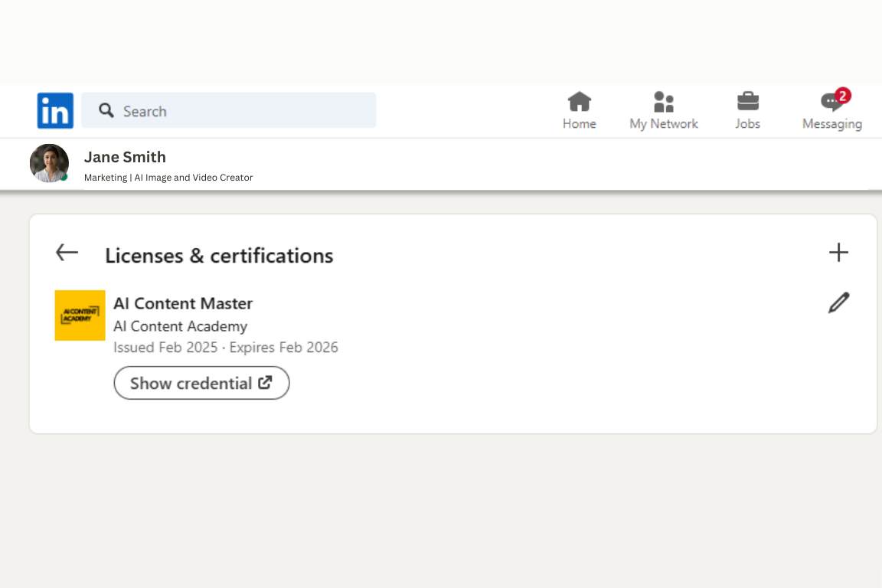Add a new certification with the plus icon
882x588 pixels.
838,252
